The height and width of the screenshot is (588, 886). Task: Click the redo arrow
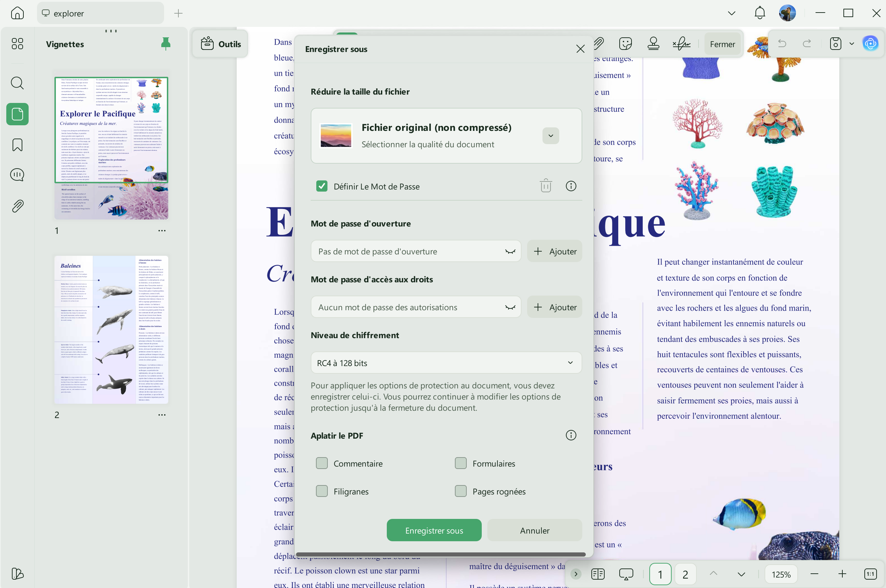807,44
